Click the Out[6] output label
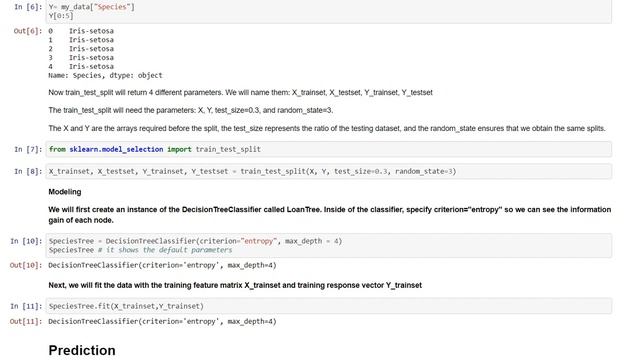640x360 pixels. (28, 31)
